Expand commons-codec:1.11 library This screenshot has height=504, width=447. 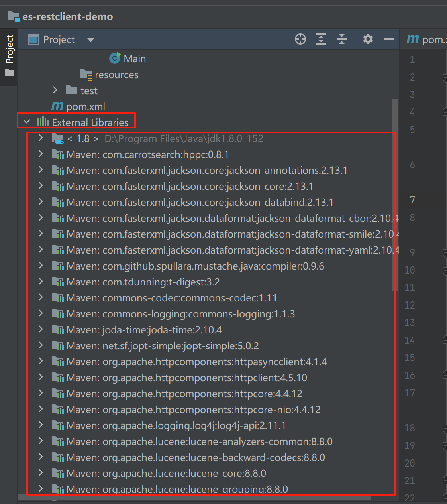[x=41, y=297]
